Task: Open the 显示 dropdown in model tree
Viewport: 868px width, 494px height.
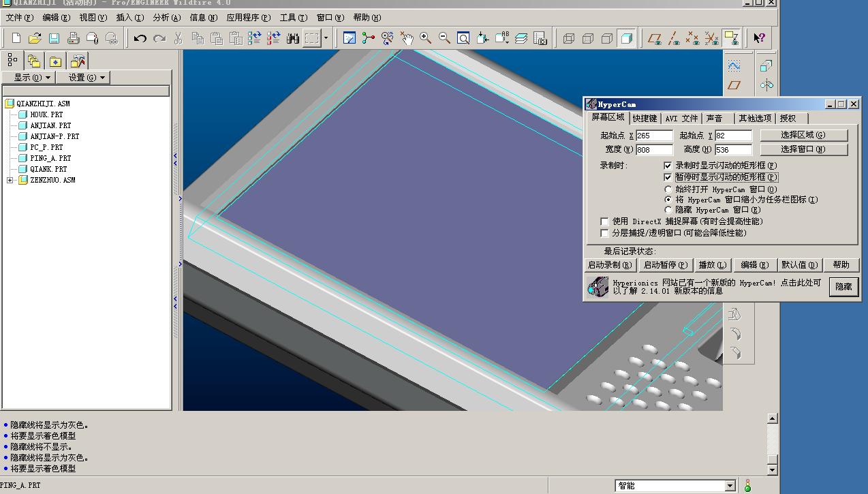Action: pos(28,78)
